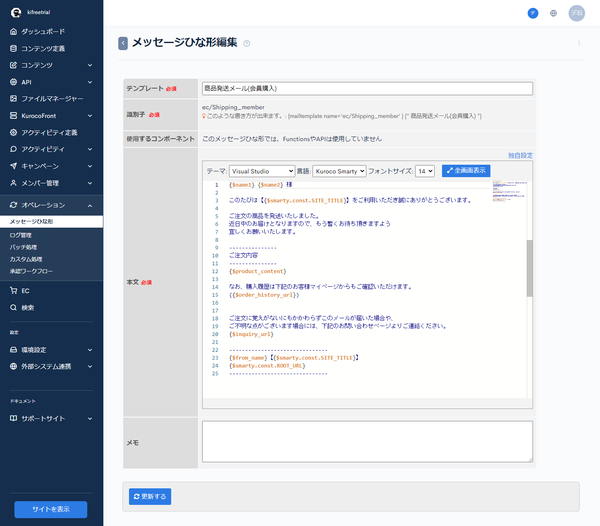Open ログ管理 in the sidebar

(21, 235)
